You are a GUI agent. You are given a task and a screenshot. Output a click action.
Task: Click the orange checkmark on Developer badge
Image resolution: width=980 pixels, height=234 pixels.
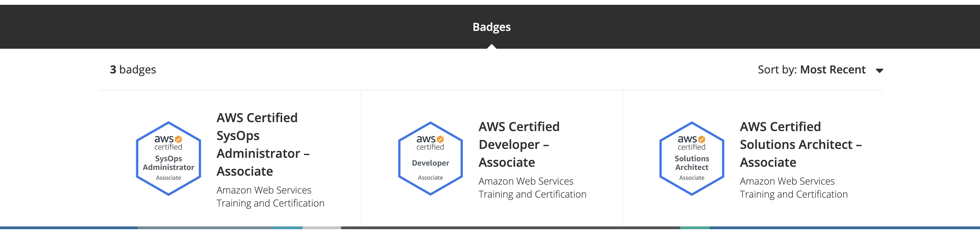(x=440, y=139)
